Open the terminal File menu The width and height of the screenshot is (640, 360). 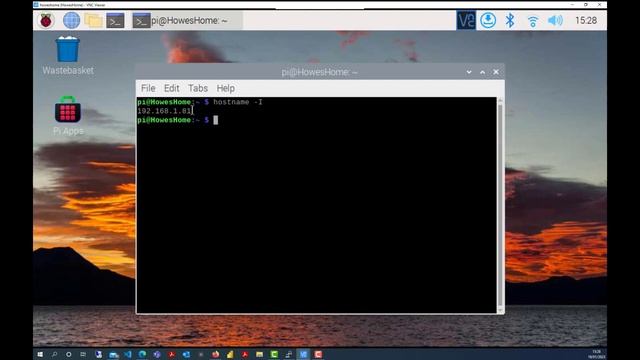coord(148,88)
